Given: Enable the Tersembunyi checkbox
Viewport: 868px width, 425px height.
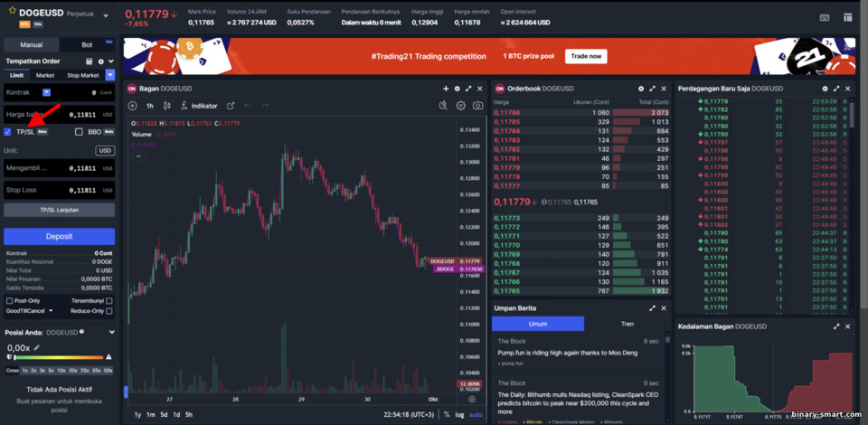Looking at the screenshot, I should (109, 301).
